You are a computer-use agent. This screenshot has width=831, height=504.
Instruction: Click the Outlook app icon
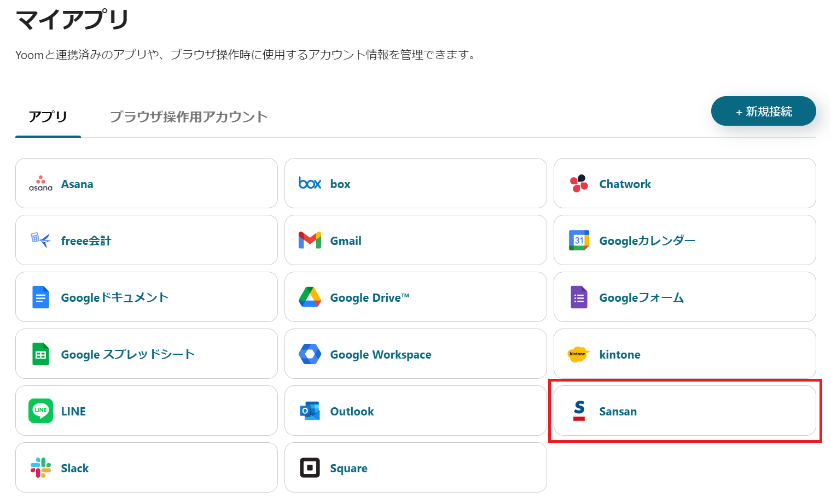[310, 411]
